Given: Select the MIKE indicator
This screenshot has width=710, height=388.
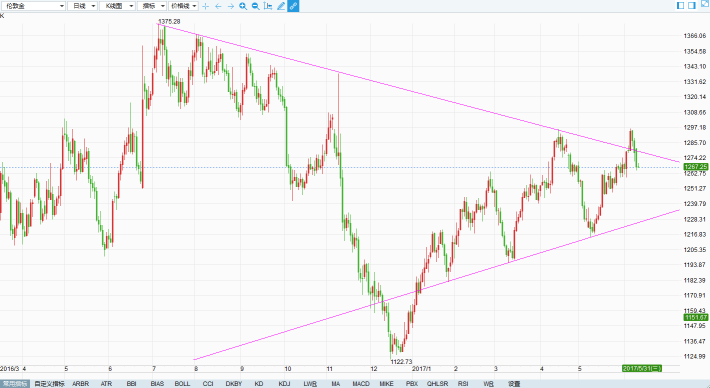Looking at the screenshot, I should pyautogui.click(x=386, y=384).
